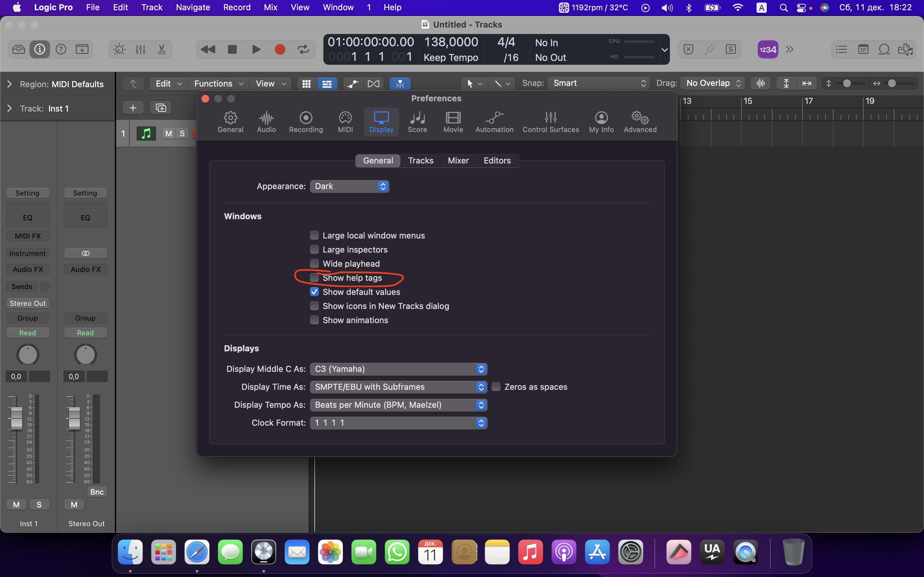Open the Navigate menu

pyautogui.click(x=193, y=7)
